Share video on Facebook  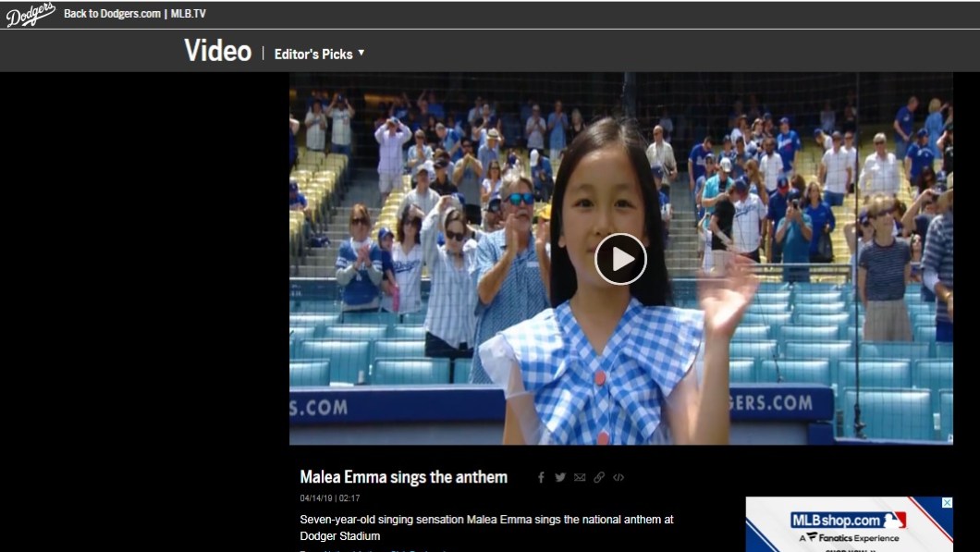click(541, 478)
